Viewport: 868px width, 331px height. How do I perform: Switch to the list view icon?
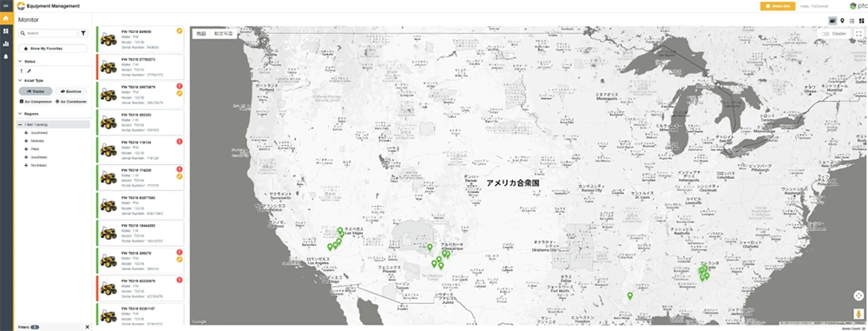pyautogui.click(x=852, y=21)
